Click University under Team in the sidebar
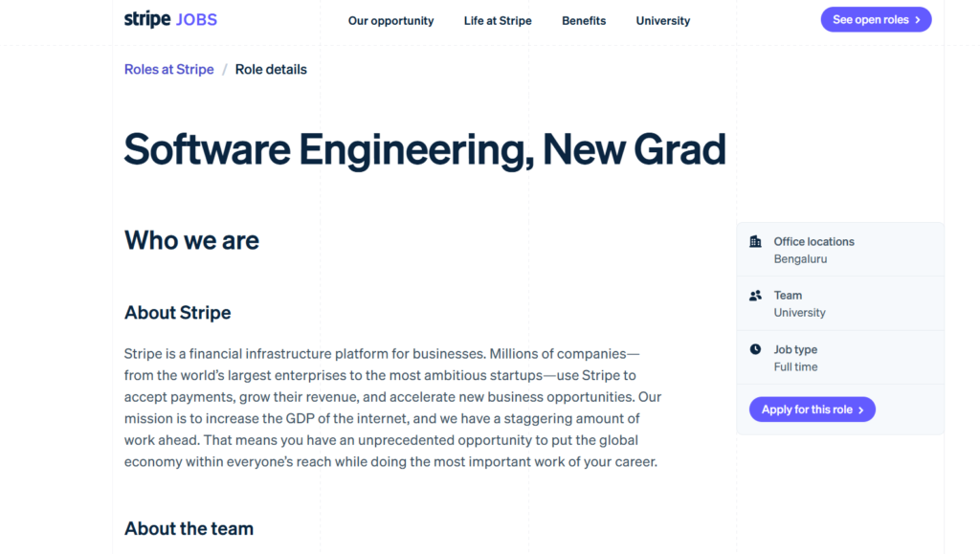 pos(799,312)
